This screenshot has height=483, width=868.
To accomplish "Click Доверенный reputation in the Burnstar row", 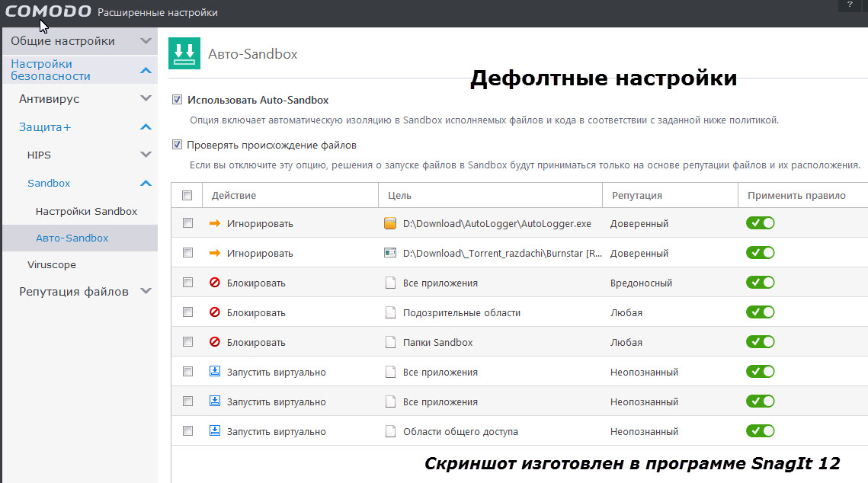I will (x=639, y=254).
